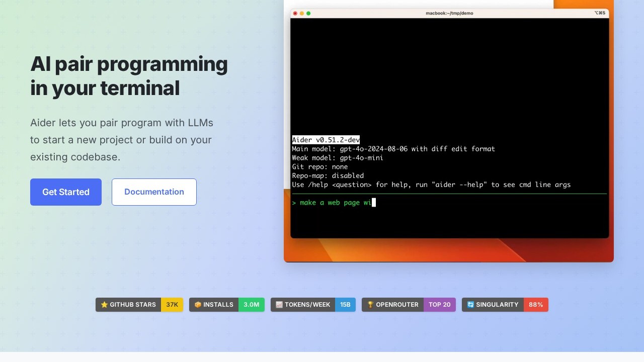The width and height of the screenshot is (644, 362).
Task: Click the terminal title 'macbook:~/tmp/demo'
Action: tap(449, 13)
